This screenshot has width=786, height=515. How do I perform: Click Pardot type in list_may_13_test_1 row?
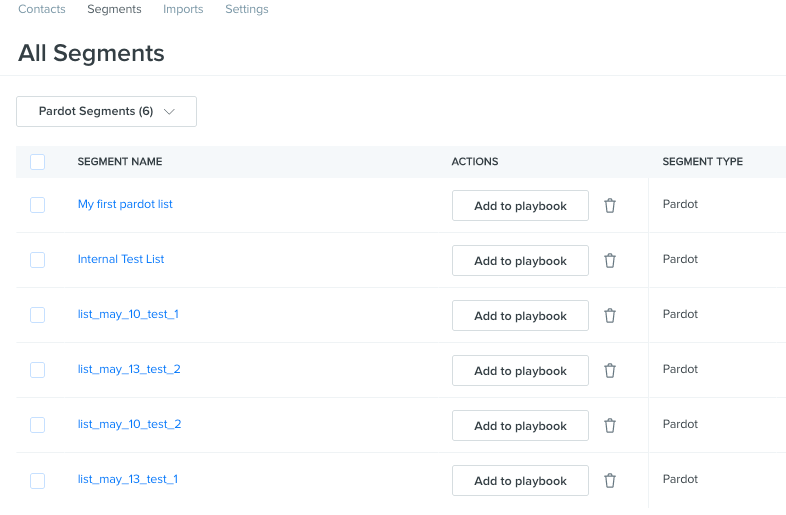pos(680,479)
